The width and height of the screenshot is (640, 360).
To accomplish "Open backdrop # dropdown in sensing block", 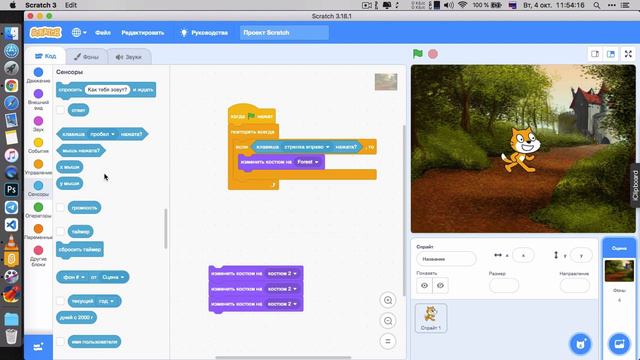I will click(73, 277).
